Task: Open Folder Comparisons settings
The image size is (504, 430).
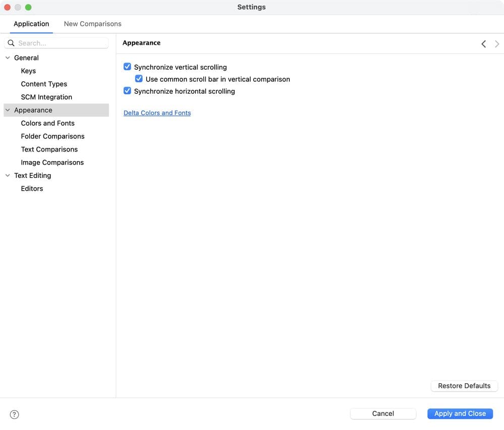Action: tap(53, 136)
